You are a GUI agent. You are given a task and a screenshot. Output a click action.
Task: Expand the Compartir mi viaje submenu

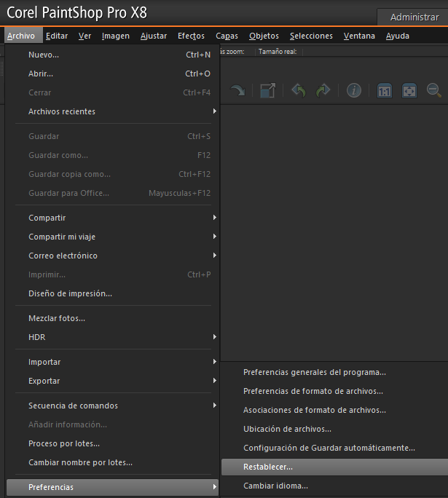(x=113, y=237)
